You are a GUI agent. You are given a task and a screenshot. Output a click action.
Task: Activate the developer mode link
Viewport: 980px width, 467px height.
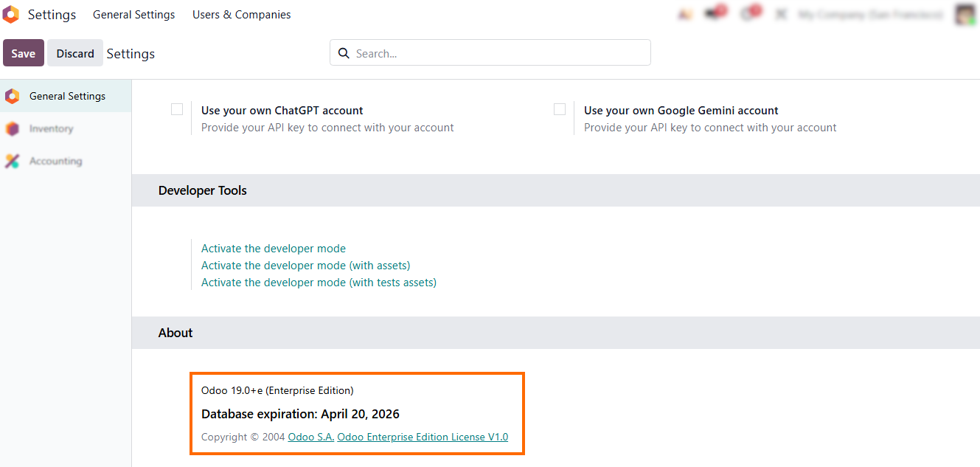[x=273, y=249]
